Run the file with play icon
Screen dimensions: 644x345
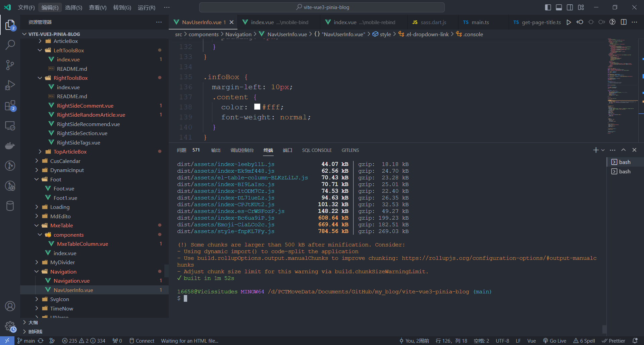569,22
